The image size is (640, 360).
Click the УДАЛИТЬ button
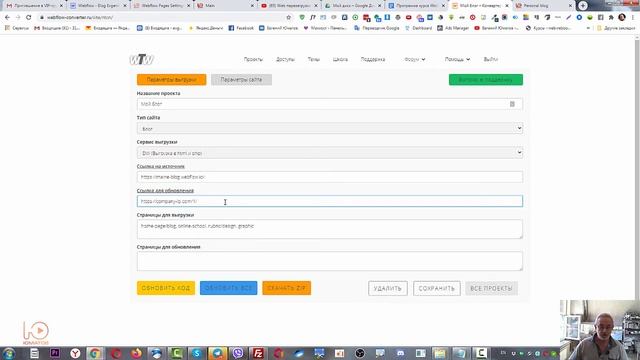coord(388,288)
